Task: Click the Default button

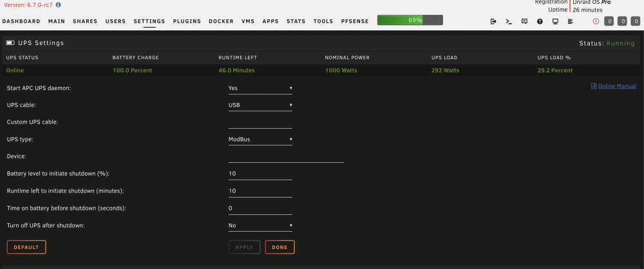Action: 26,247
